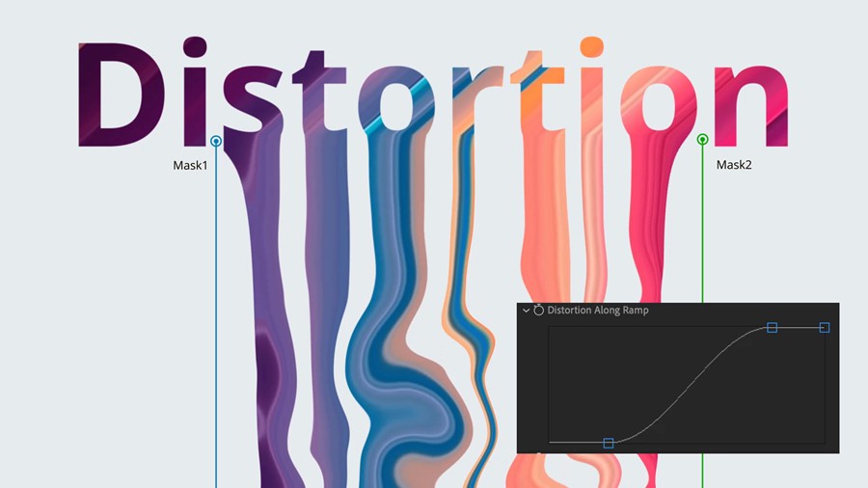Click the stopwatch icon for Distortion Along Ramp
868x488 pixels.
(x=538, y=311)
